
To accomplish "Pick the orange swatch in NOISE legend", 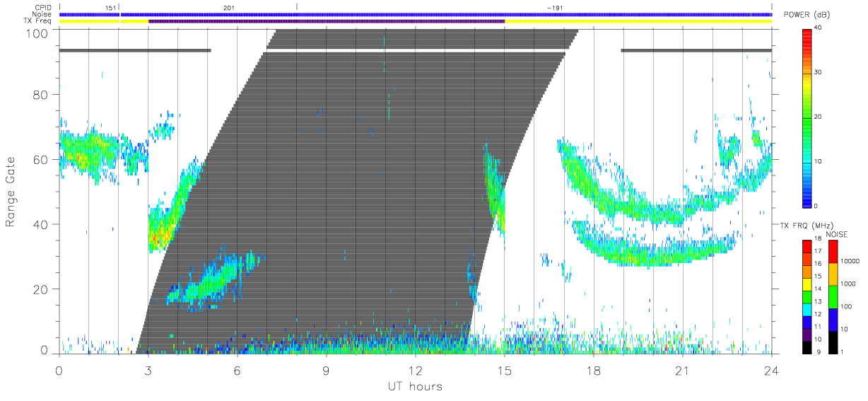I will click(x=833, y=274).
